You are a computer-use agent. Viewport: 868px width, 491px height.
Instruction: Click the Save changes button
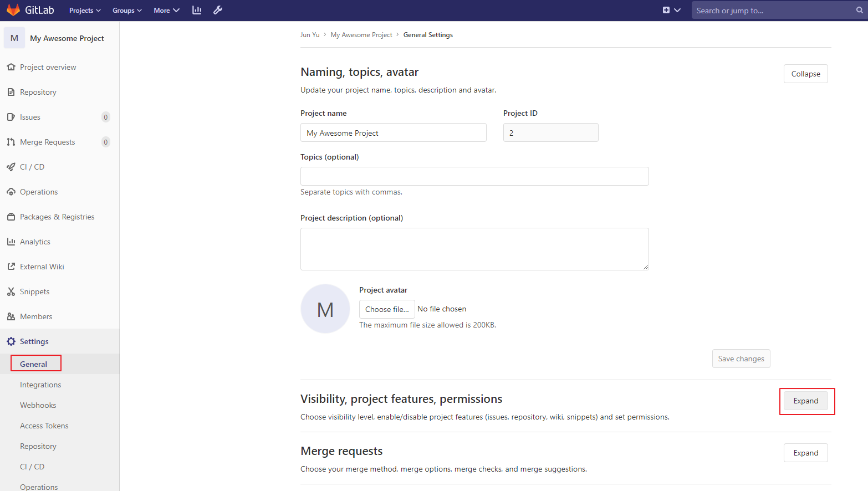741,359
